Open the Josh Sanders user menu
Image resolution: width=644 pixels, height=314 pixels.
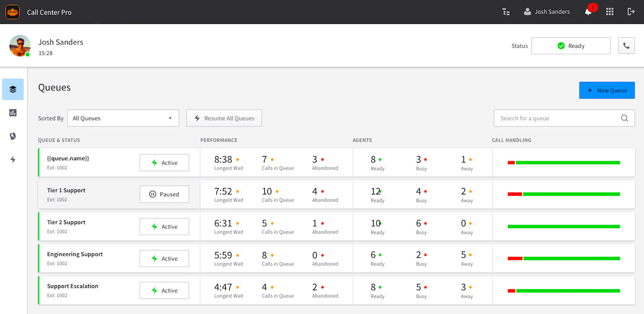pos(546,12)
